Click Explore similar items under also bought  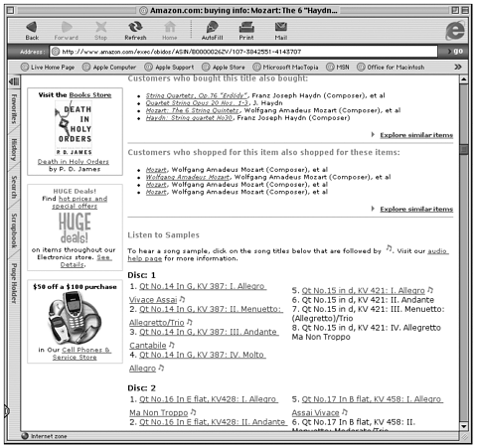tap(416, 135)
